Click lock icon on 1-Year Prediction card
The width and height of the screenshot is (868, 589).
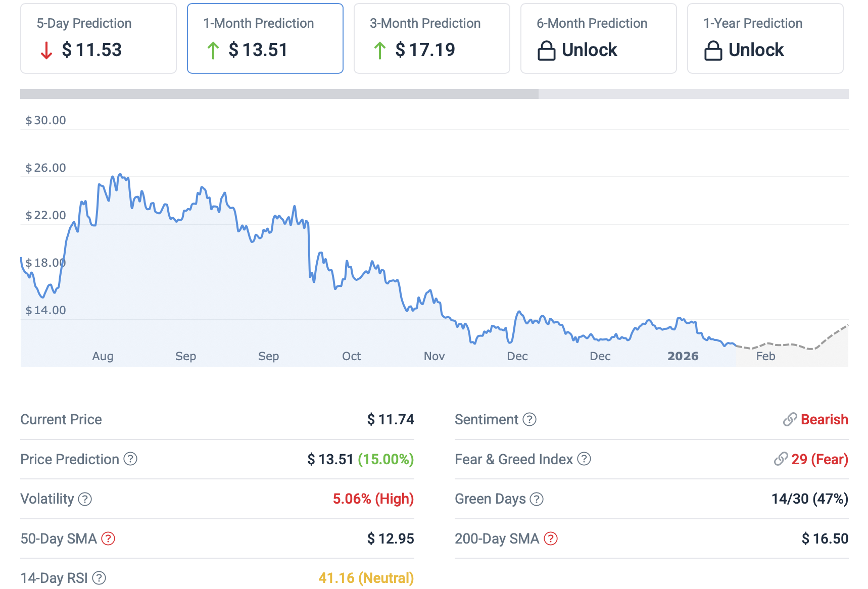click(x=713, y=51)
